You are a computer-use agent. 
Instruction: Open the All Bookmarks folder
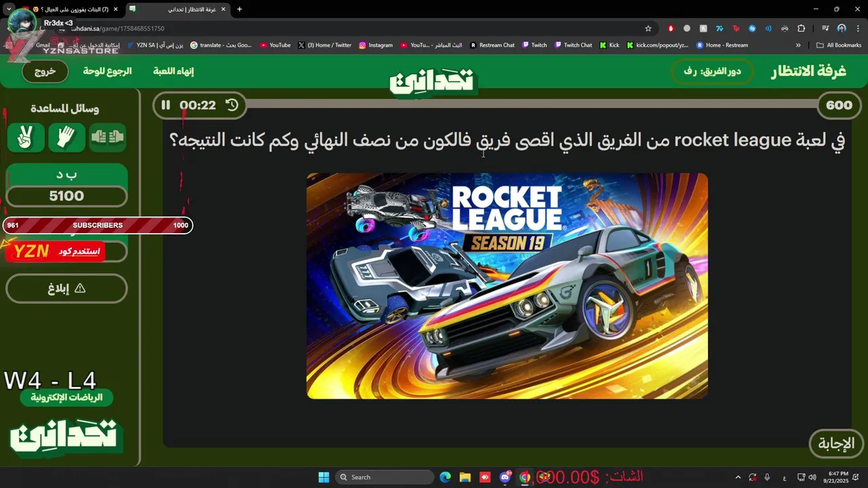click(x=839, y=45)
